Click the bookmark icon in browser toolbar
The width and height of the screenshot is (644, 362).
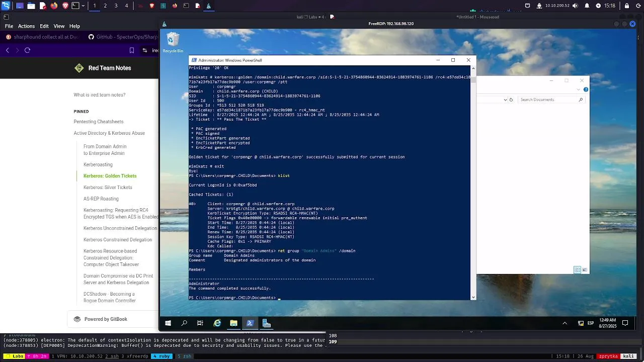pyautogui.click(x=132, y=50)
